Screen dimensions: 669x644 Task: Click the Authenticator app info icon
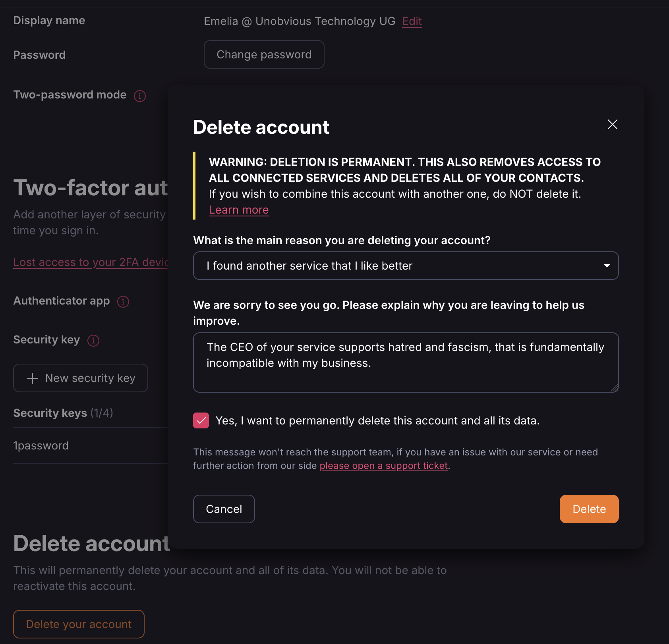[x=123, y=301]
